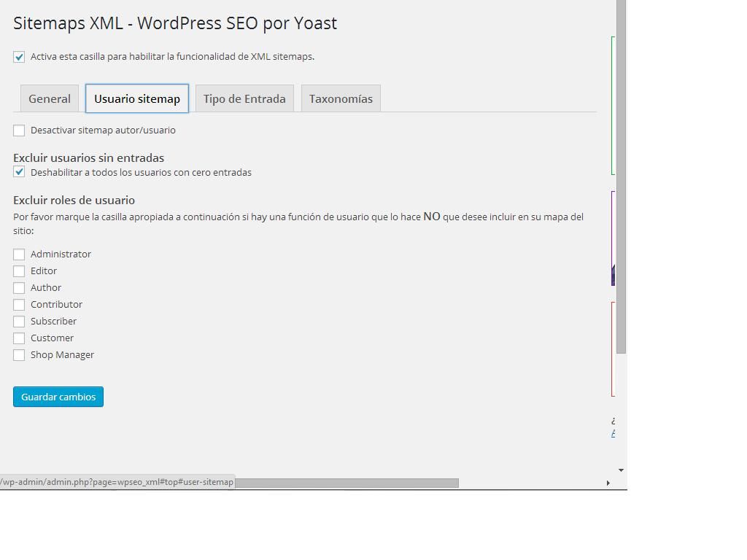The width and height of the screenshot is (747, 560).
Task: Click the Shop Manager label text
Action: 62,355
